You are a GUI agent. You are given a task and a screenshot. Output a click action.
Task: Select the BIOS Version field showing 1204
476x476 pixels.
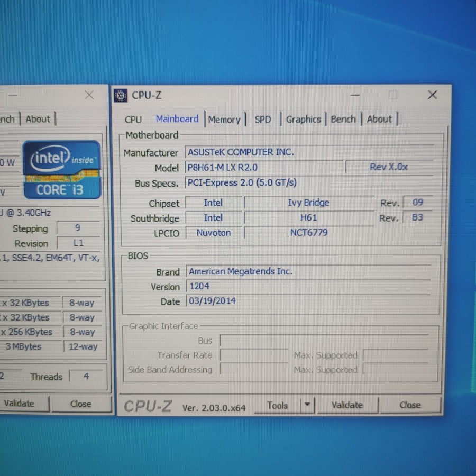tap(307, 287)
